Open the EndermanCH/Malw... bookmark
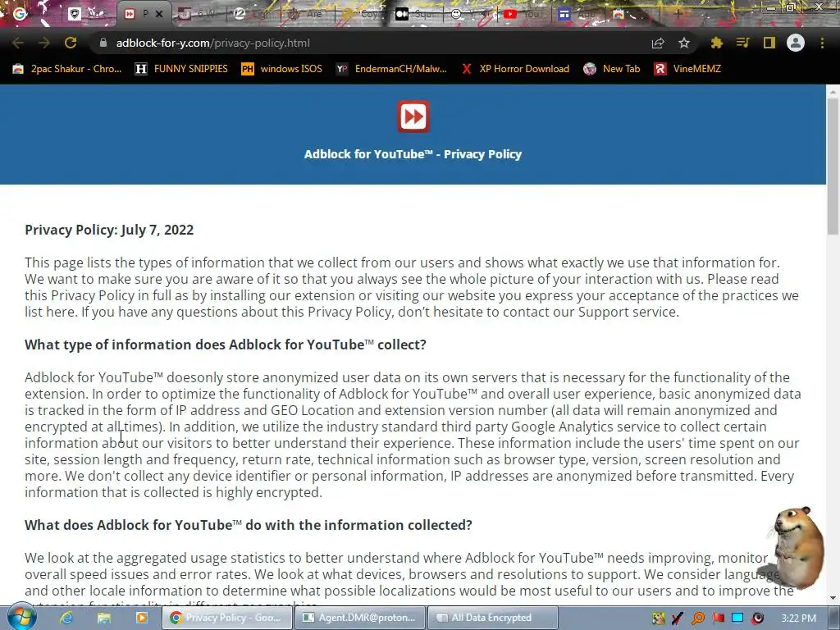This screenshot has width=840, height=630. 391,69
